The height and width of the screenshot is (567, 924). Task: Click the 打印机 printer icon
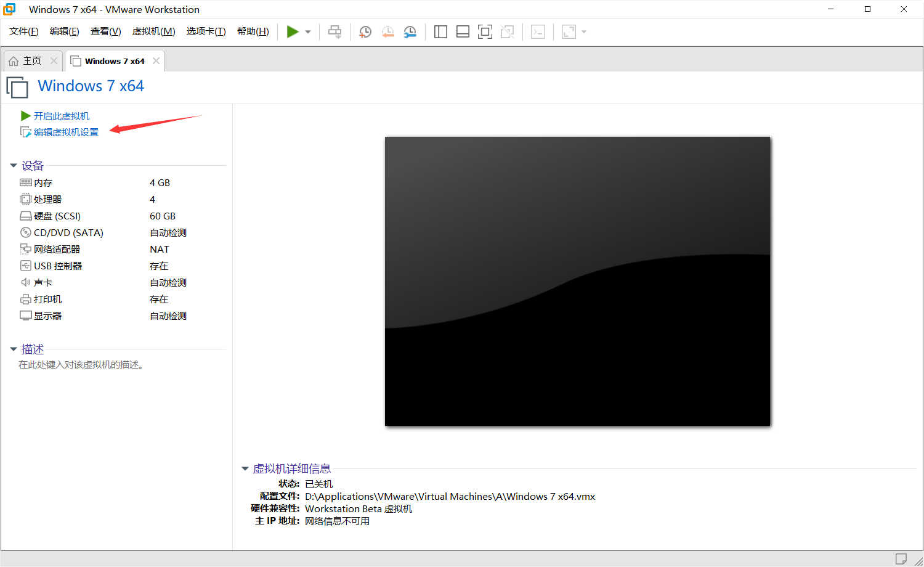click(x=26, y=299)
